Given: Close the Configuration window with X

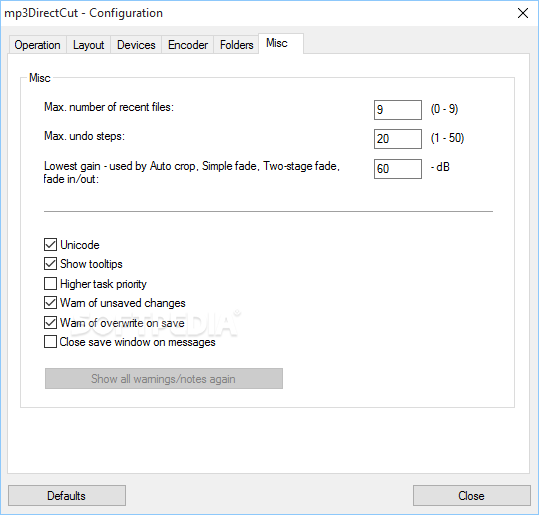Looking at the screenshot, I should click(523, 13).
